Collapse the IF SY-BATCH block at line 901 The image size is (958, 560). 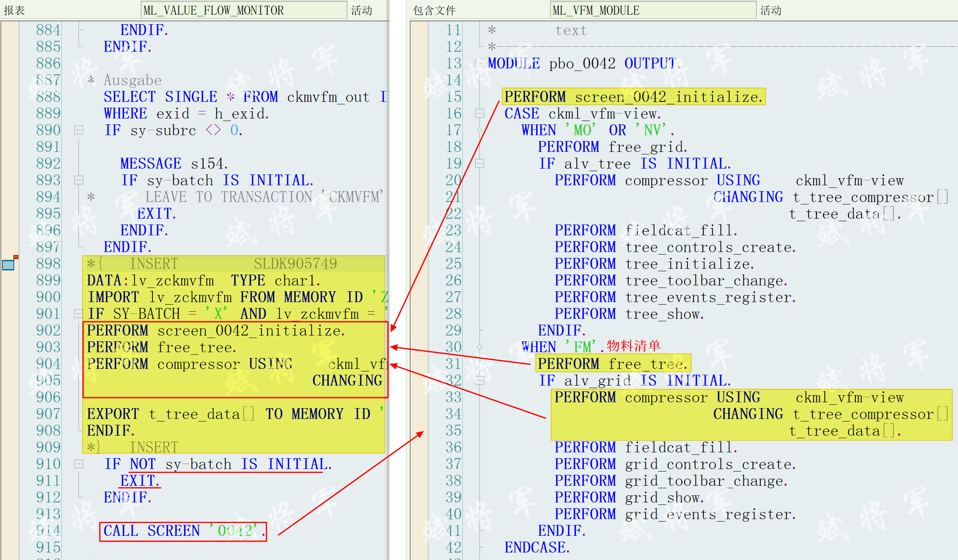[x=79, y=314]
